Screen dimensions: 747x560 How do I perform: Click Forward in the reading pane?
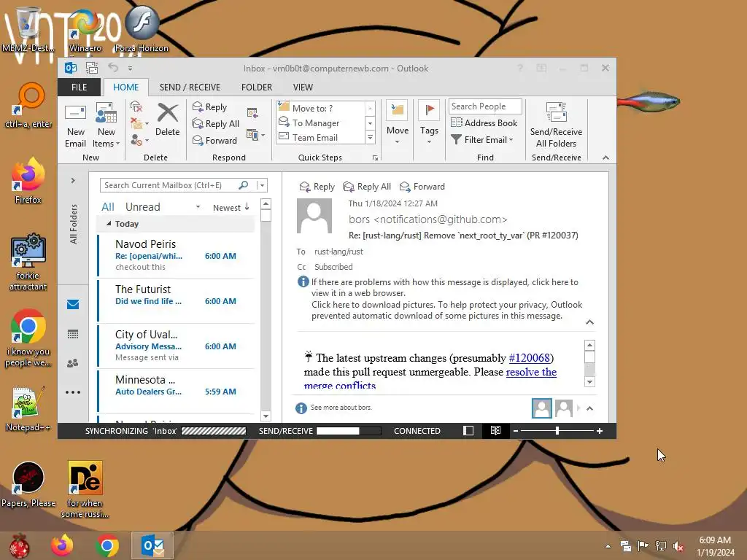click(x=422, y=187)
